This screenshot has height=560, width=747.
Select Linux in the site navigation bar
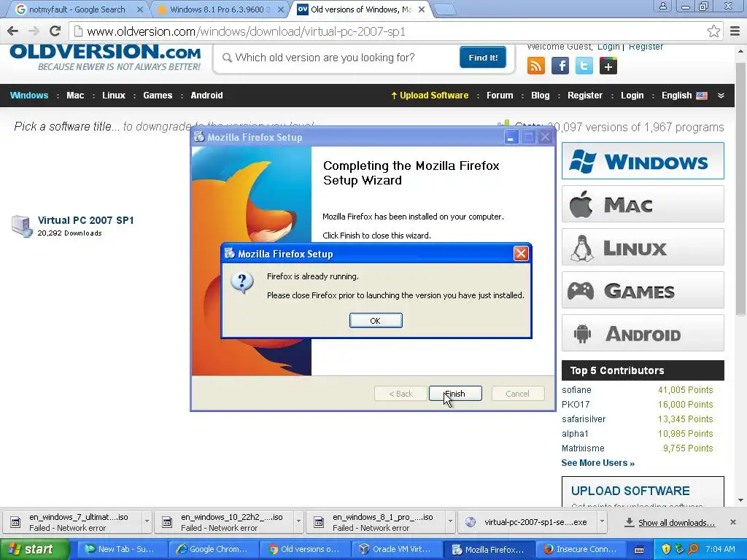pos(113,96)
